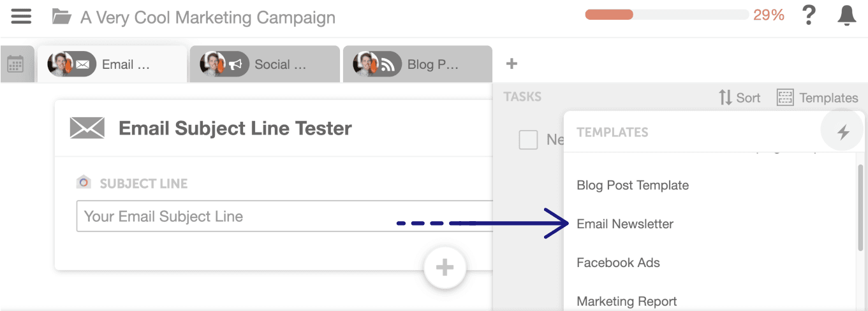Open the hamburger main menu
Image resolution: width=868 pixels, height=311 pixels.
(x=21, y=16)
